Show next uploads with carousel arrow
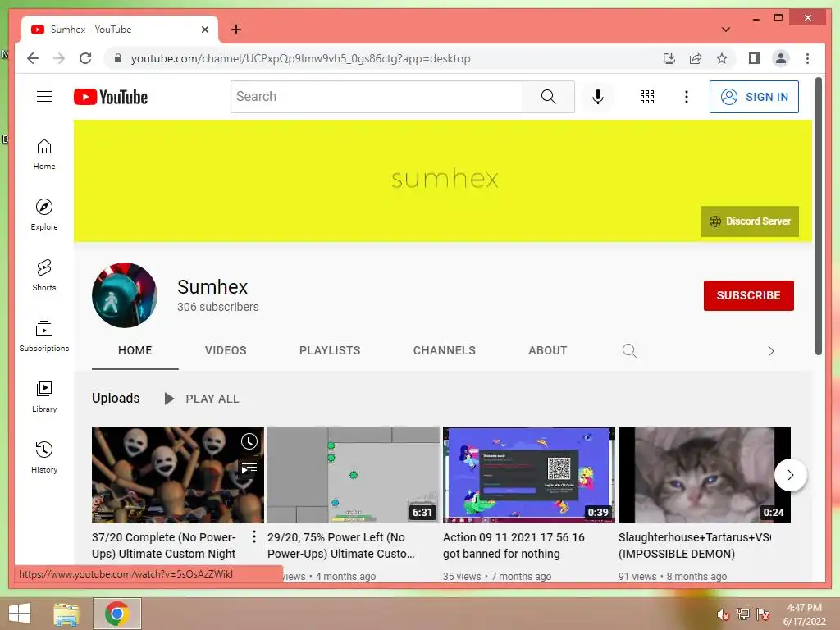Screen dimensions: 840x630 tap(790, 475)
